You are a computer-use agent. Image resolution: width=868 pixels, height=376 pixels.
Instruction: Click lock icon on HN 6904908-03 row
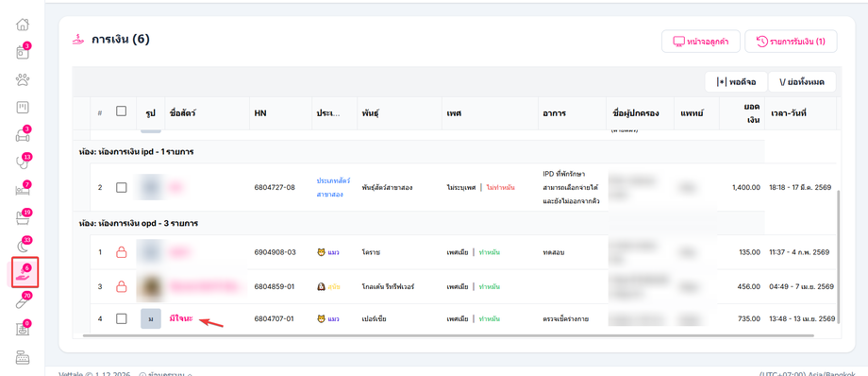[x=121, y=252]
